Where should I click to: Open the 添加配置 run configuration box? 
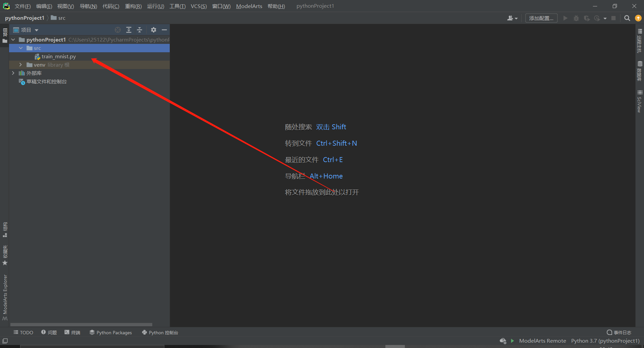[x=541, y=18]
